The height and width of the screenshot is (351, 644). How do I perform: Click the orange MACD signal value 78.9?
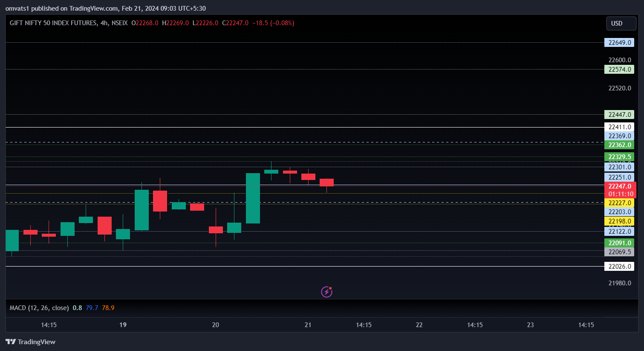[108, 307]
